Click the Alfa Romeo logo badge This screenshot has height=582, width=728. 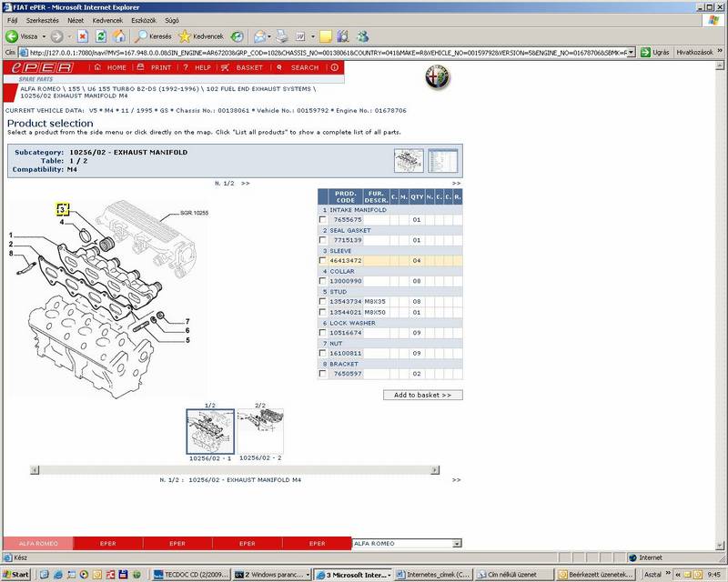(438, 76)
